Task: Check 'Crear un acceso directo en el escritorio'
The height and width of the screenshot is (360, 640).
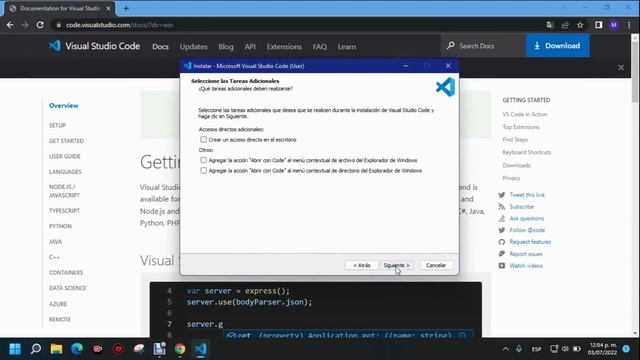Action: [x=203, y=140]
